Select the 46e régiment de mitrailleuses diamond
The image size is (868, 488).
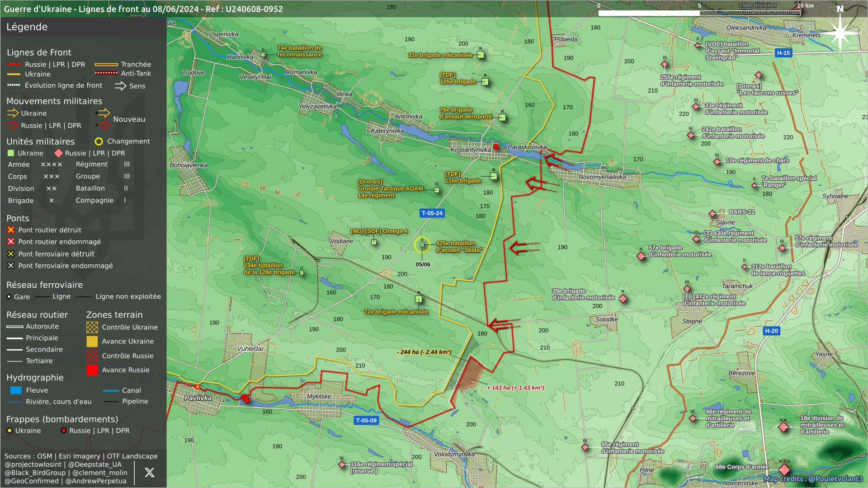[x=693, y=418]
